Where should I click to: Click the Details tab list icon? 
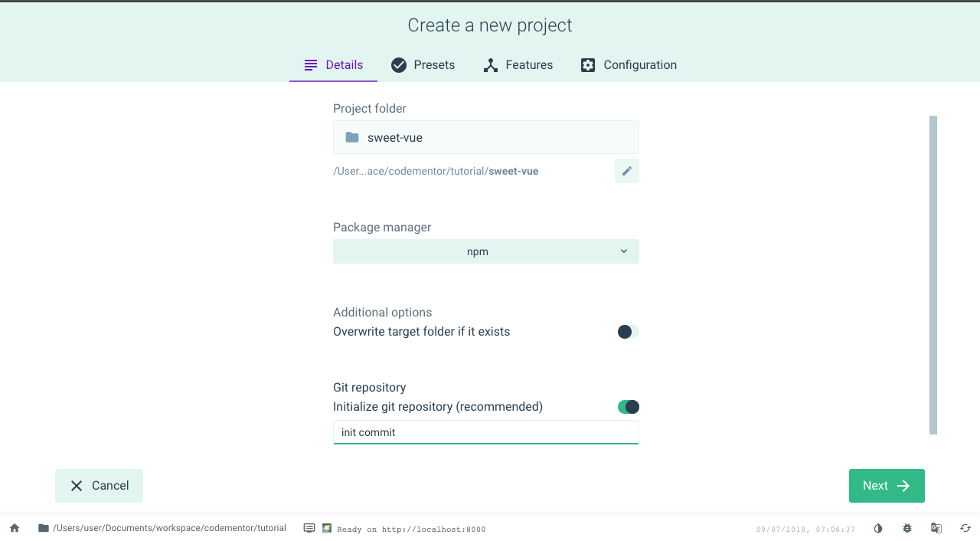click(x=309, y=65)
